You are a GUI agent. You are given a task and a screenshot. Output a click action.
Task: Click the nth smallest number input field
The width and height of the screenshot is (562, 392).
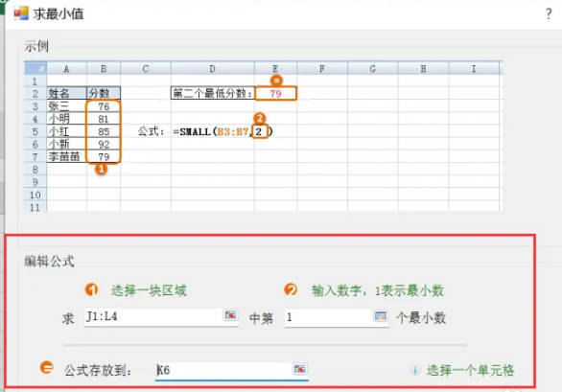337,317
